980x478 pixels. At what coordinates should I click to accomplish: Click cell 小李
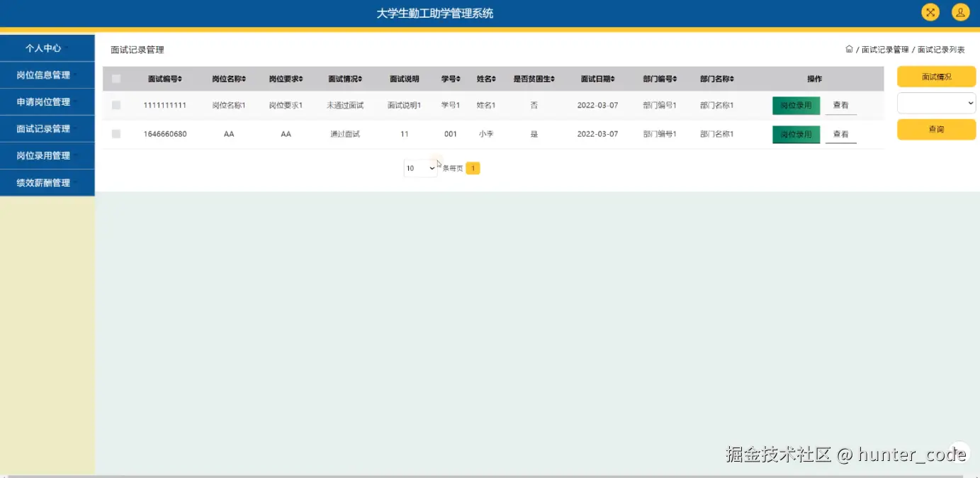[485, 133]
